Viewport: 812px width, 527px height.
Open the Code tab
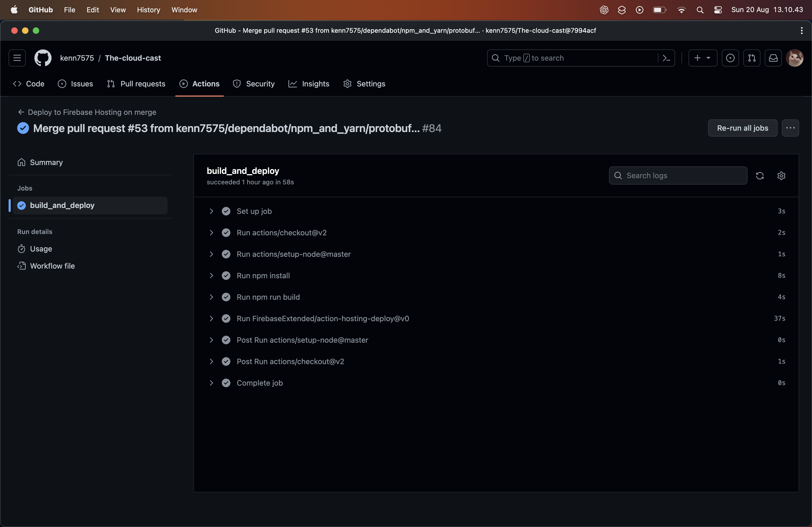(29, 84)
